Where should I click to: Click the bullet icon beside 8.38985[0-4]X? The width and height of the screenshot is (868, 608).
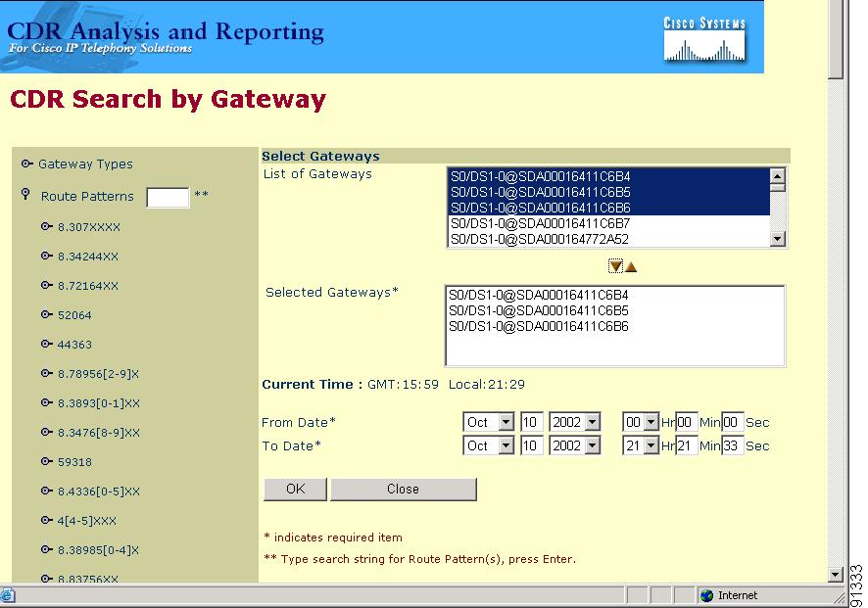(46, 549)
